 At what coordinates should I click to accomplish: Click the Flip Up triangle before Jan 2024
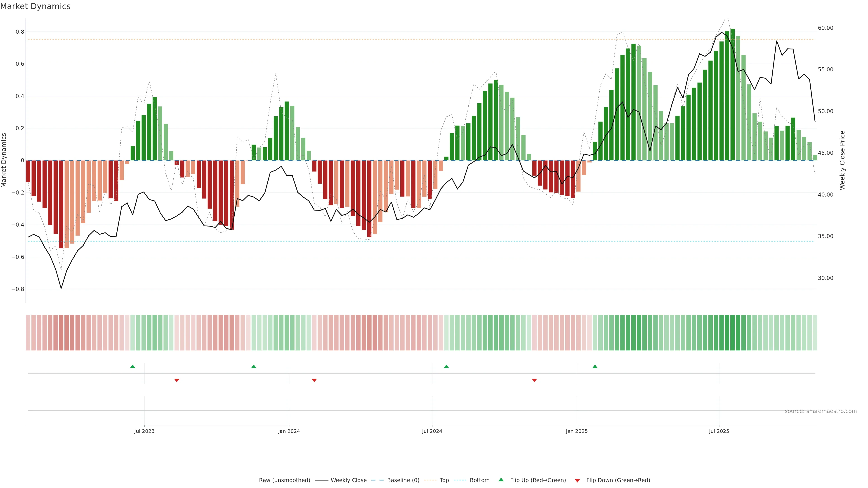pos(254,366)
